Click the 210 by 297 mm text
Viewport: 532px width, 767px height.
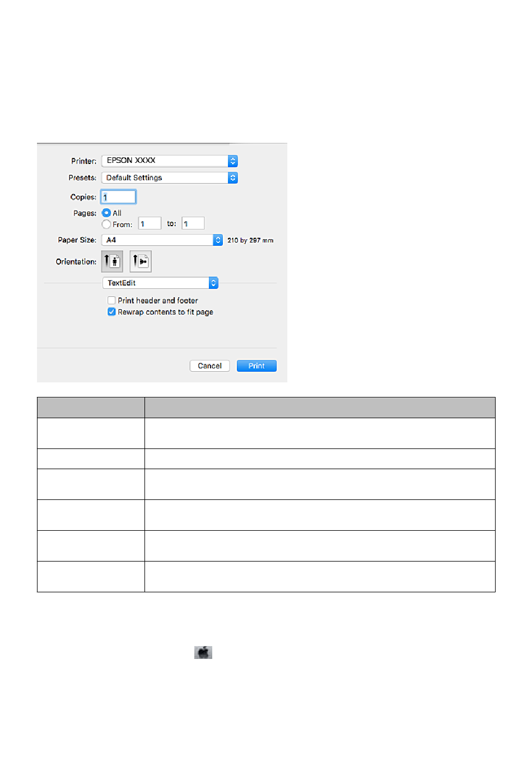tap(250, 241)
